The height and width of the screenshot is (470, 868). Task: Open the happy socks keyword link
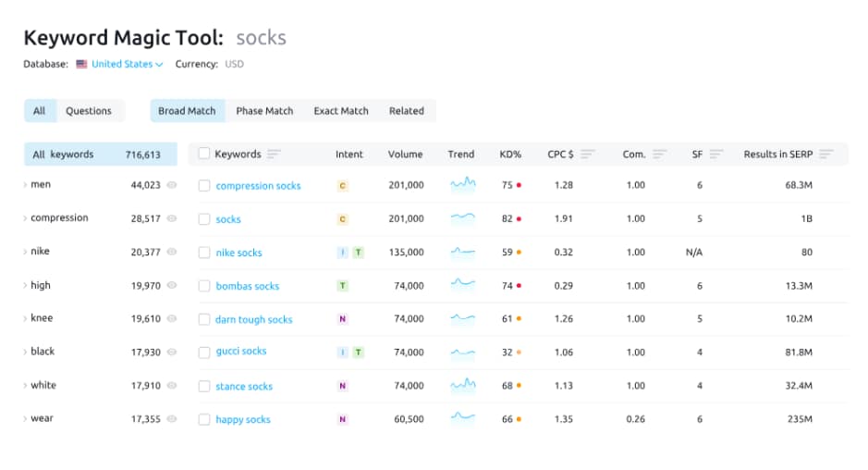coord(243,420)
